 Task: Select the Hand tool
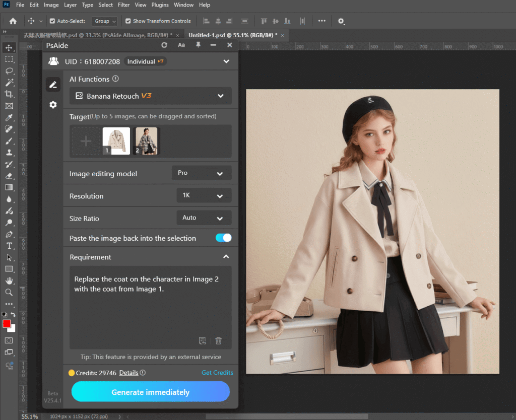(x=9, y=281)
